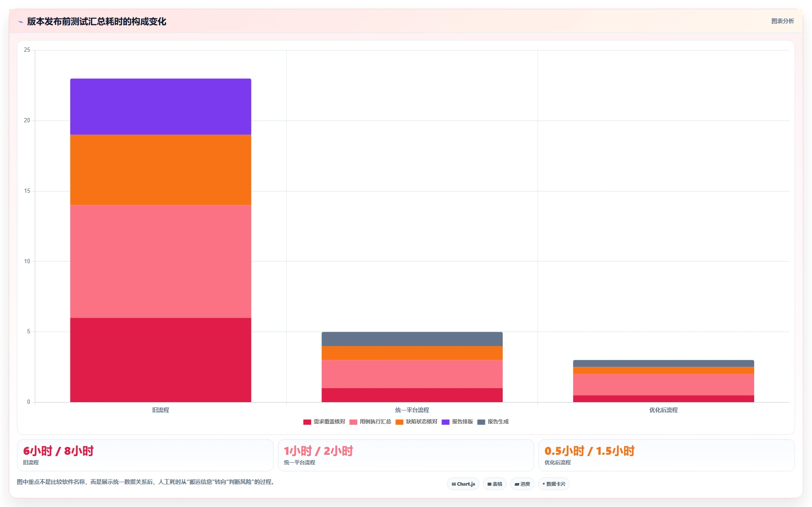Click the pink segment of the 旧流程 bar
The image size is (812, 507).
[x=160, y=261]
